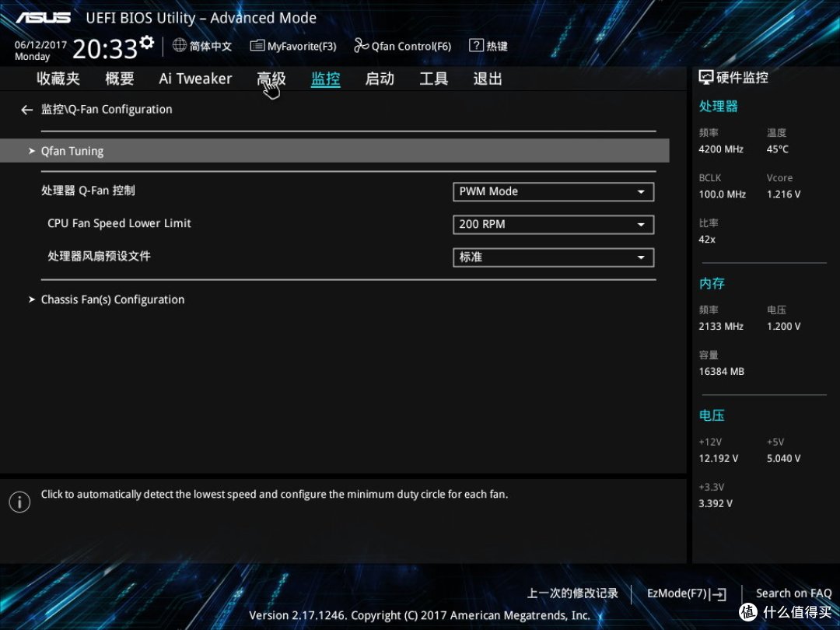
Task: Expand the Qfan Tuning item
Action: pos(334,151)
